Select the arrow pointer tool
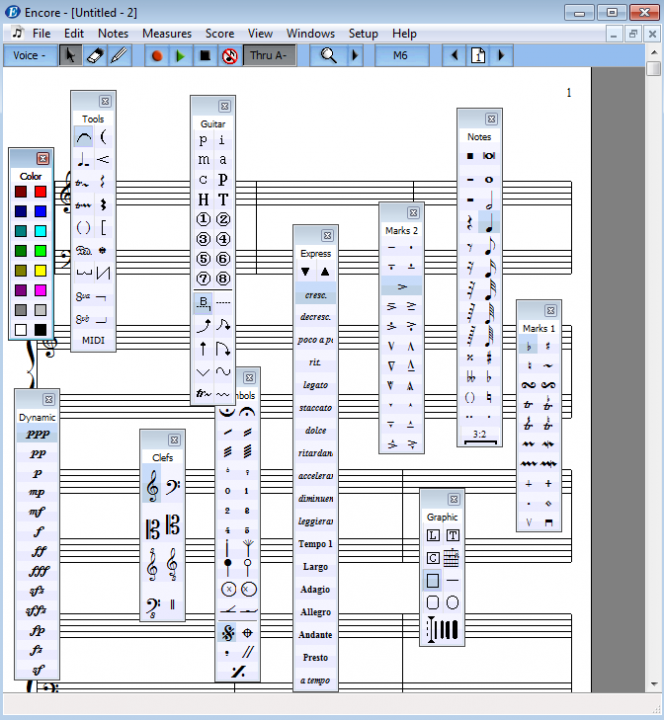 click(70, 56)
